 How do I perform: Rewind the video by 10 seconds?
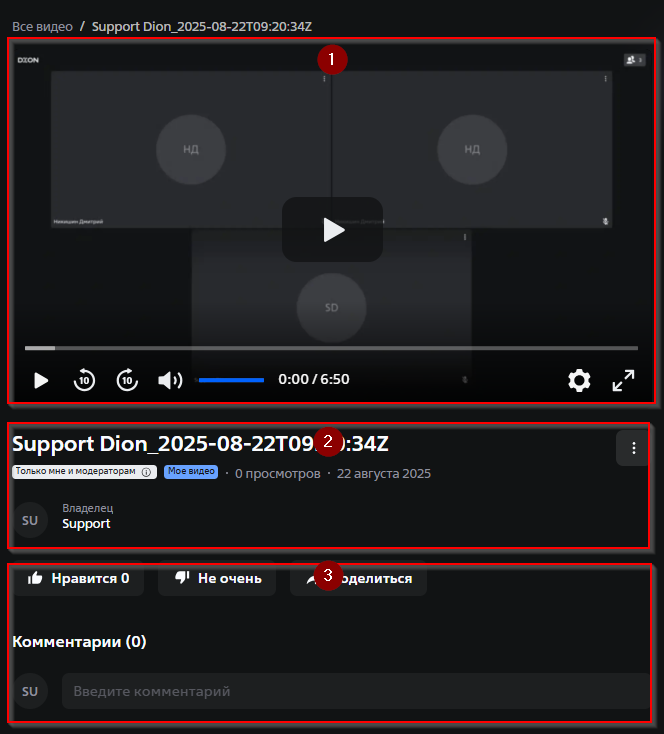(85, 380)
